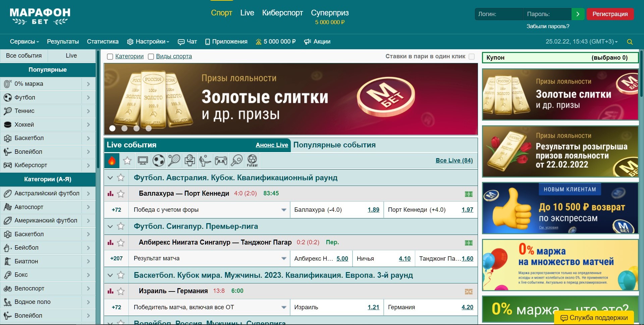Add Израиль — Германия to favorites
The width and height of the screenshot is (644, 325).
coord(121,291)
